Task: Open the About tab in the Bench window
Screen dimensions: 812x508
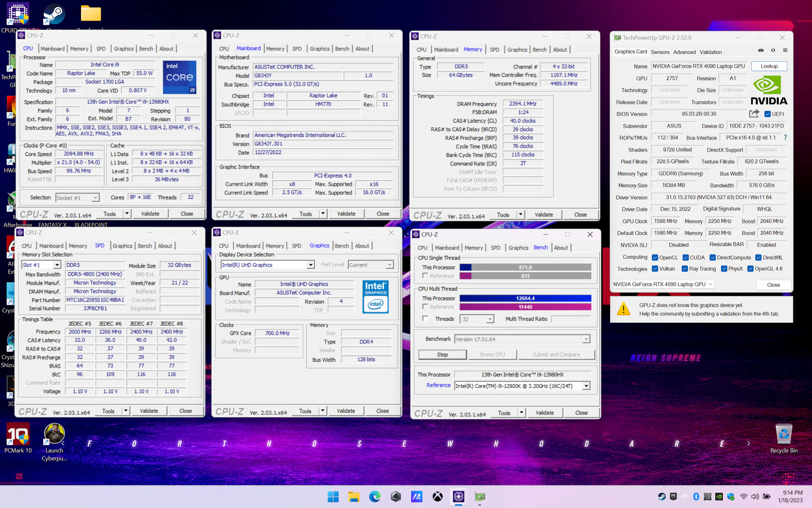Action: tap(561, 248)
